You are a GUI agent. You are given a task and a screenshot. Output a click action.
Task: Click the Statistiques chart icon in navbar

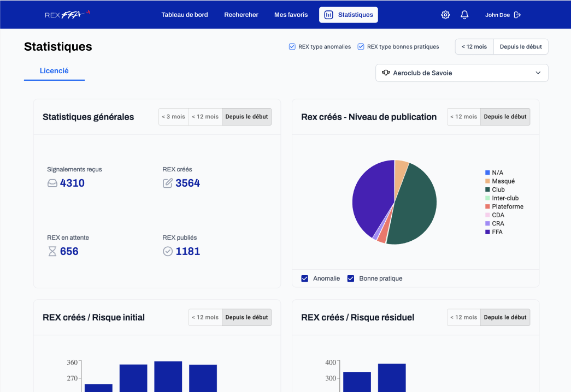click(x=328, y=15)
